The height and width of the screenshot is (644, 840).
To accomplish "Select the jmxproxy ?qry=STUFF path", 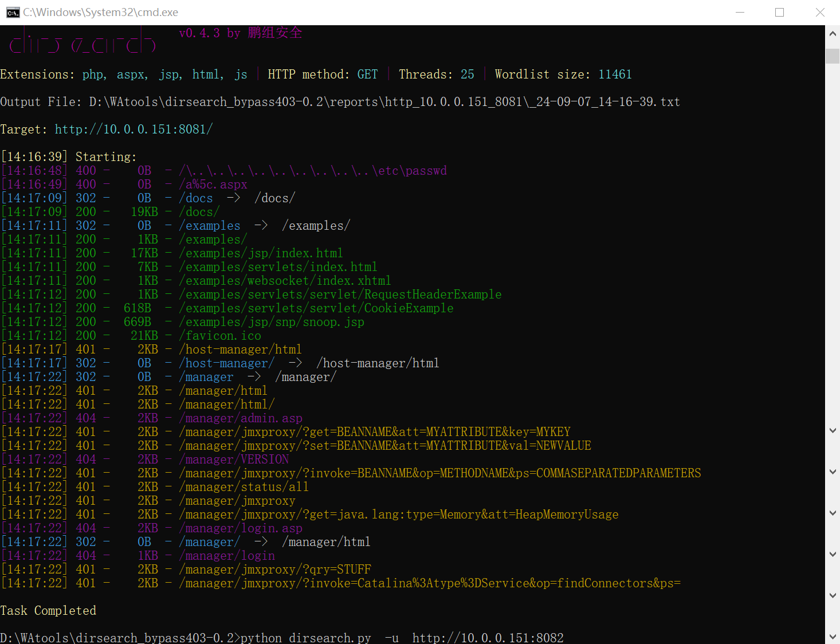I will [275, 570].
